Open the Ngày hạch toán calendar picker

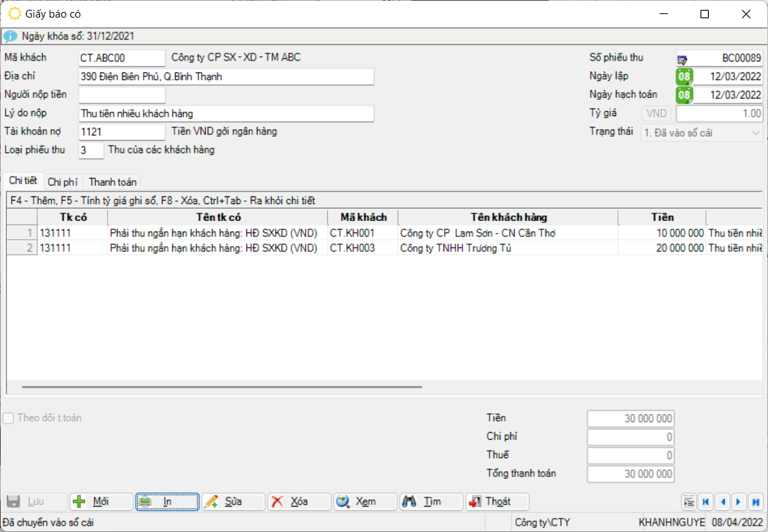(x=684, y=95)
